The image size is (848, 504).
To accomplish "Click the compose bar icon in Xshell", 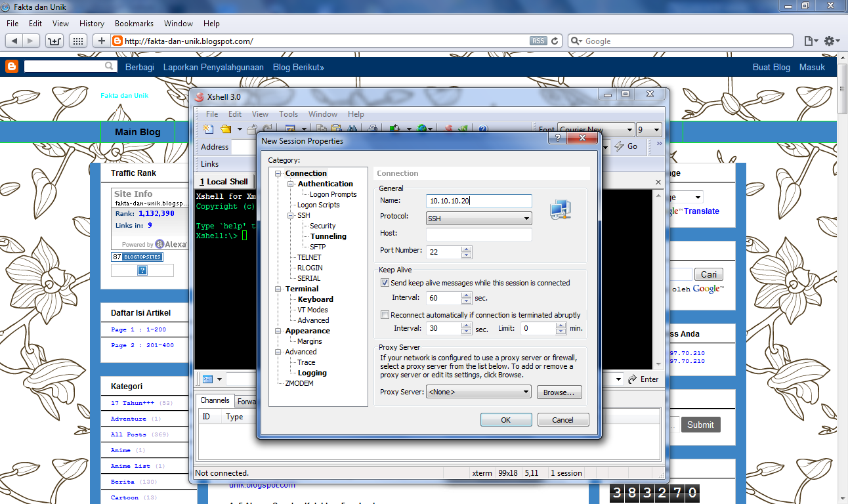I will 207,379.
